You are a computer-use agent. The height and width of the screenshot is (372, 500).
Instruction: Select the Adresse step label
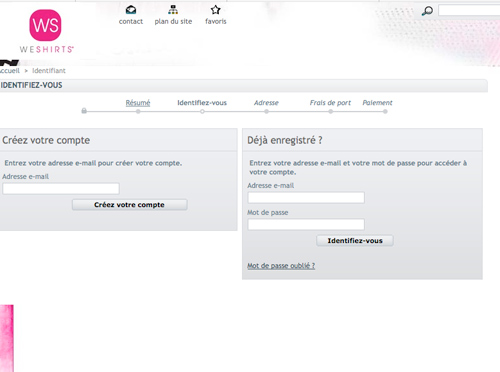(x=266, y=103)
